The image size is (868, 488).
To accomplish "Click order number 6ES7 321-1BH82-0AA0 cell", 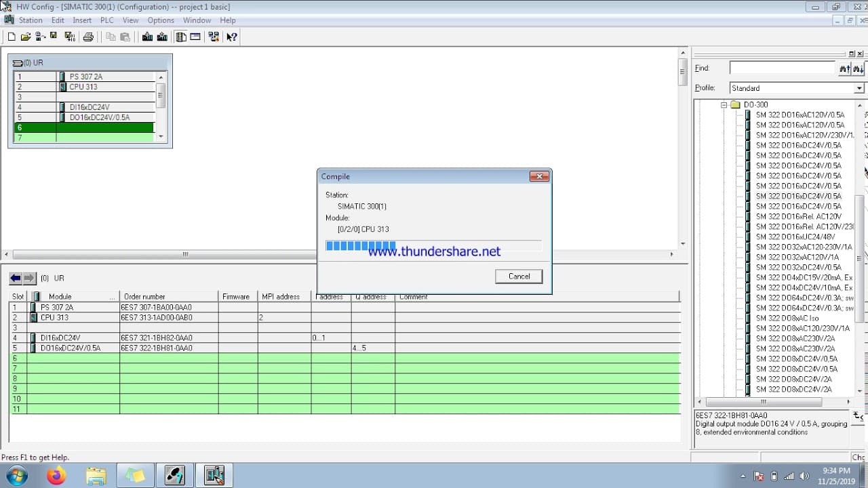I will [169, 338].
